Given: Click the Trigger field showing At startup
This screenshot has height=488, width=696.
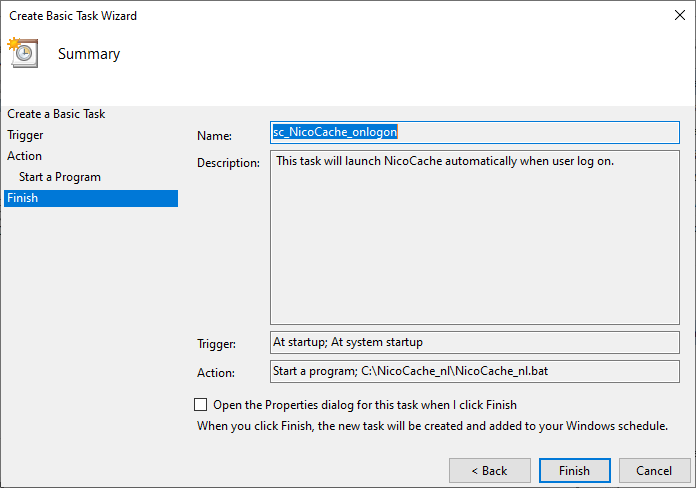Looking at the screenshot, I should coord(475,342).
